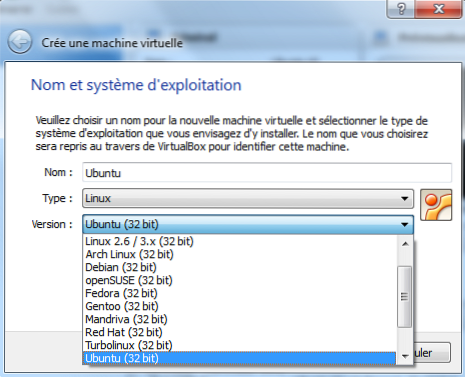This screenshot has width=465, height=377.
Task: Pick Red Hat (32 bit) version
Action: point(240,332)
